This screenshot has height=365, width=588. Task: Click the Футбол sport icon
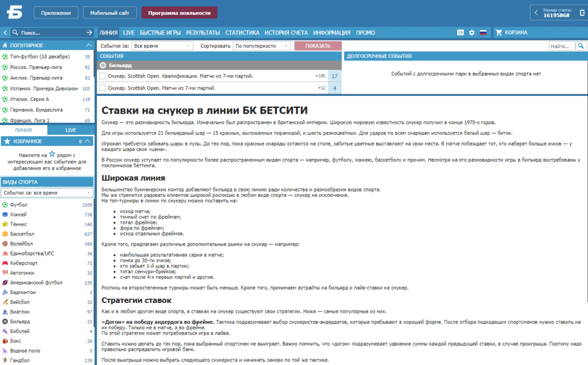tap(5, 205)
